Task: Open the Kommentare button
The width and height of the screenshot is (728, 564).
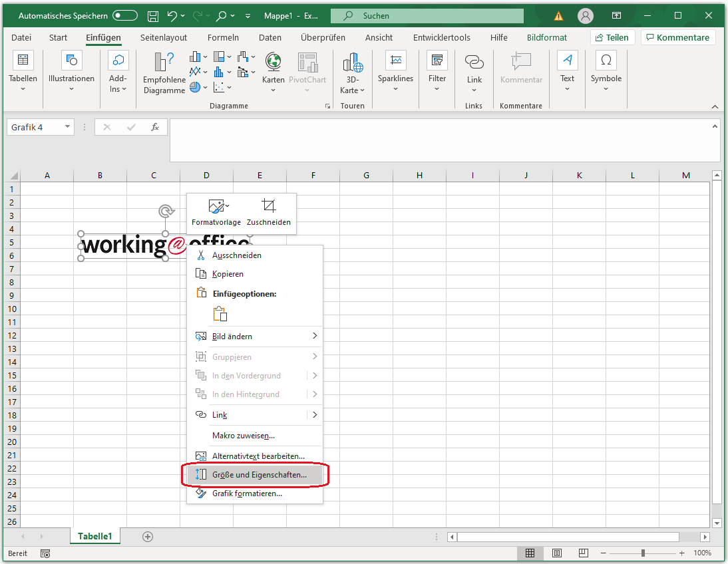Action: pos(677,37)
